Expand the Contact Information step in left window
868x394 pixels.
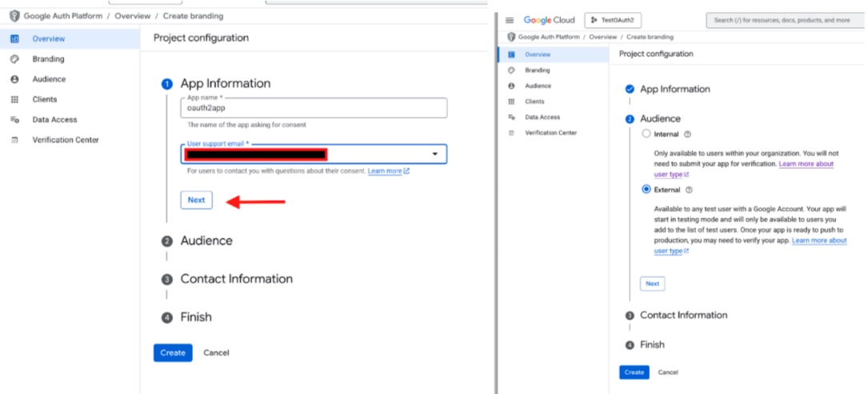[236, 279]
